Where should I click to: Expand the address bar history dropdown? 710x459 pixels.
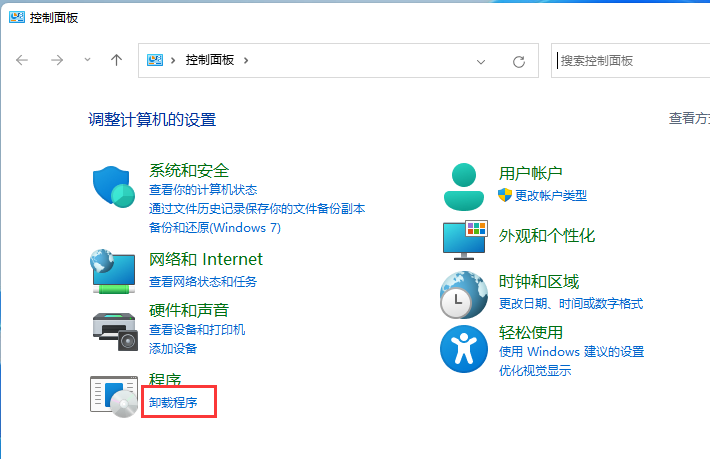click(x=481, y=62)
